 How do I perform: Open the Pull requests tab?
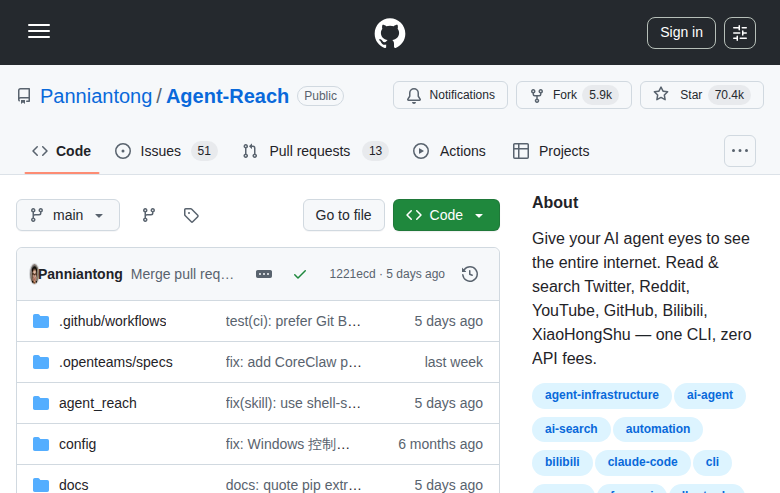pos(315,151)
